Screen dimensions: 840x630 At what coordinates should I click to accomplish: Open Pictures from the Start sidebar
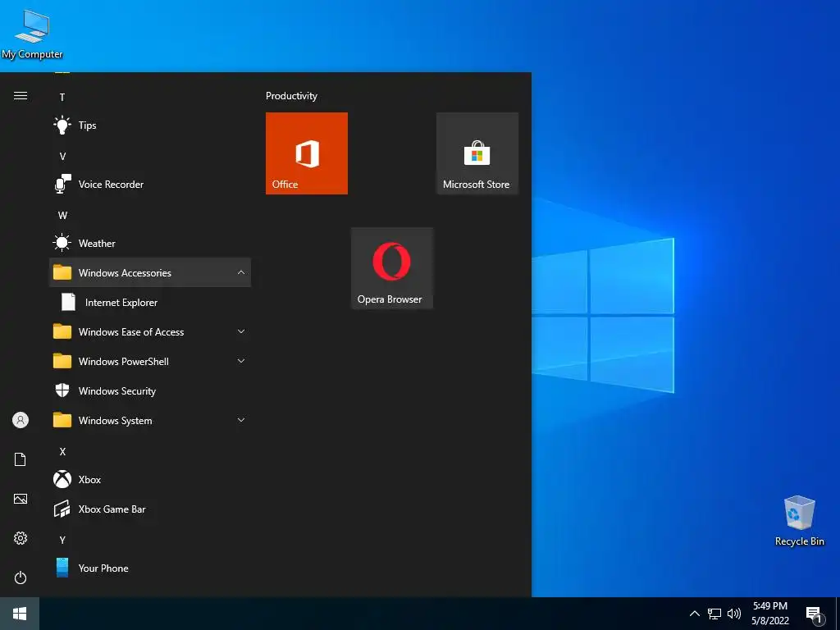(x=21, y=499)
